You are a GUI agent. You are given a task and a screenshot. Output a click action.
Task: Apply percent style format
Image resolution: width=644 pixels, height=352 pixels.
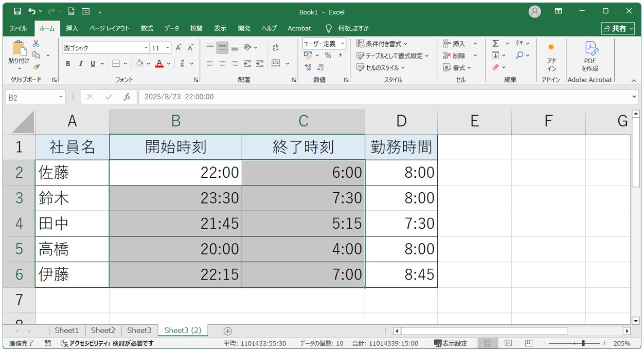coord(328,55)
